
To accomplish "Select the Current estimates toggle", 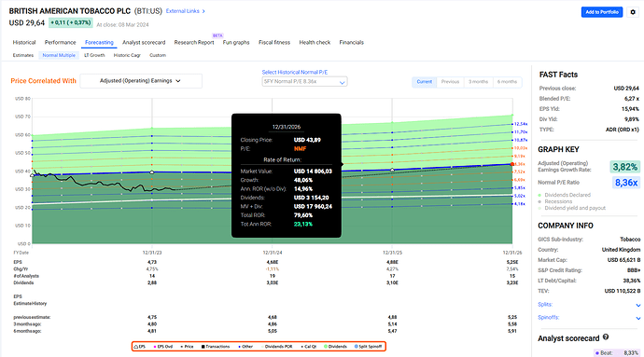I will 425,82.
